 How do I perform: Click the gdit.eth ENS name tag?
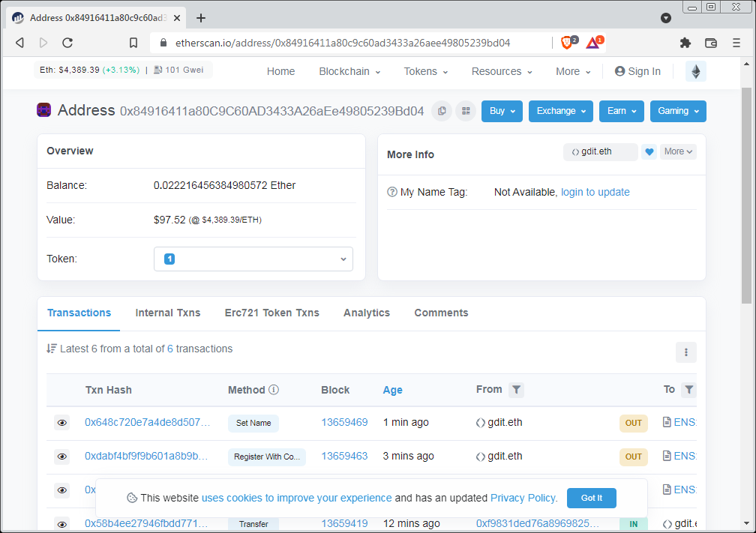coord(600,151)
